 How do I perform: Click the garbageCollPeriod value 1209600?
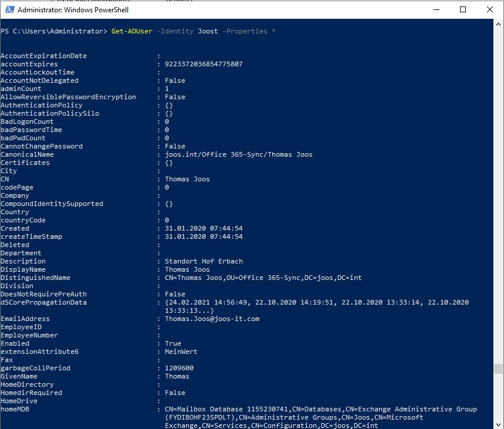pos(179,368)
